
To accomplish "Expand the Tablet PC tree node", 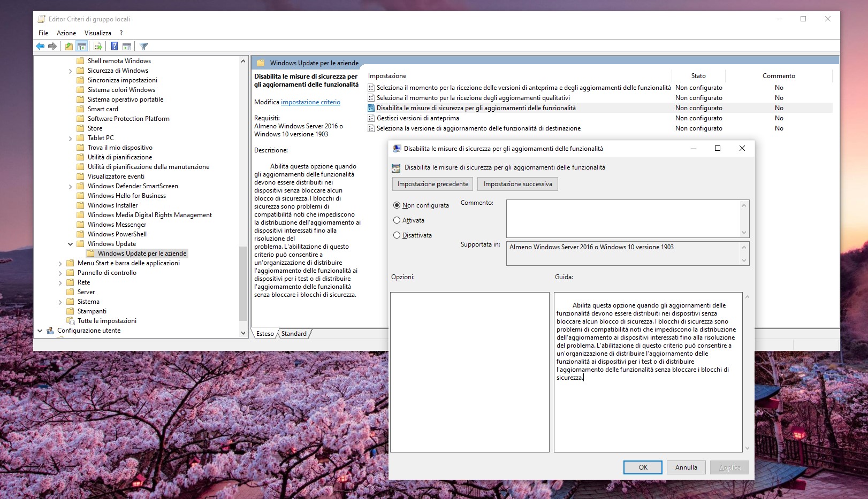I will 71,139.
